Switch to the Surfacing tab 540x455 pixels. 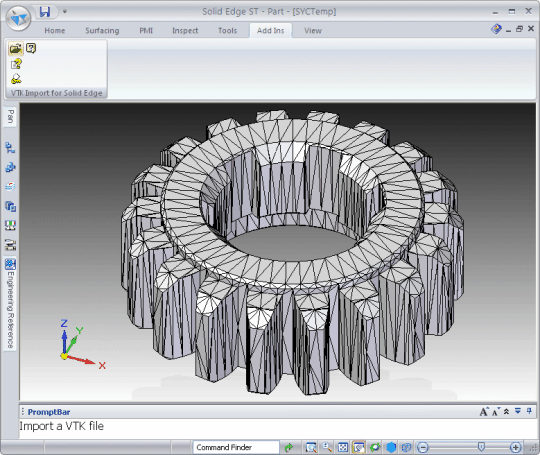pyautogui.click(x=102, y=31)
